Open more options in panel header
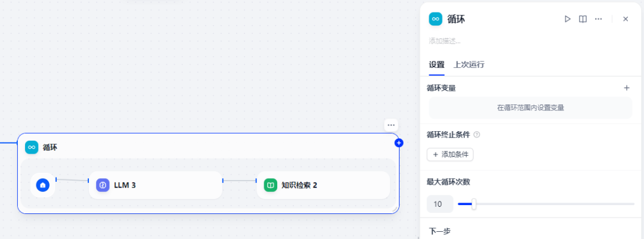This screenshot has width=644, height=239. click(x=599, y=19)
